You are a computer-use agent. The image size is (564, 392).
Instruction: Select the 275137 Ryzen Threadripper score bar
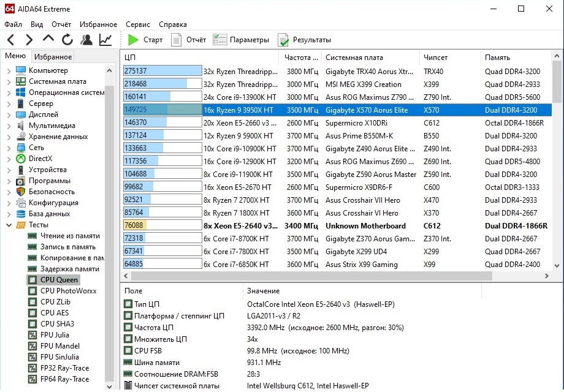pos(162,71)
